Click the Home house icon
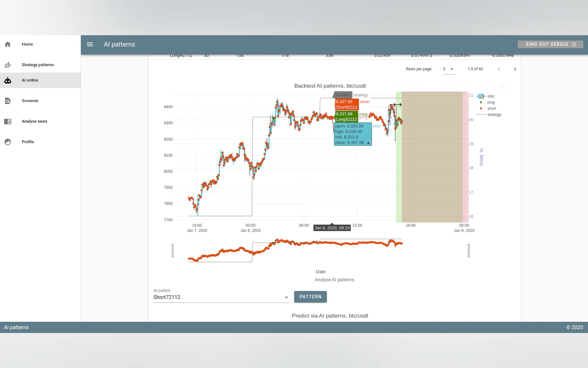This screenshot has height=368, width=588. coord(8,44)
